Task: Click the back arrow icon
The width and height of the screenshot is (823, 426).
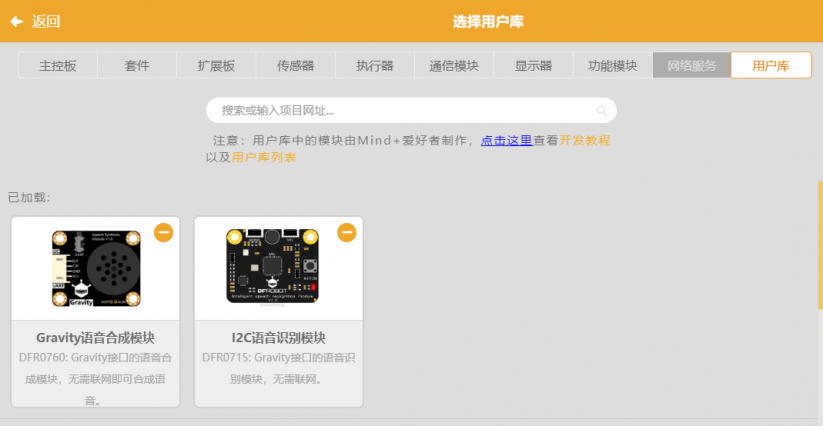Action: [17, 22]
